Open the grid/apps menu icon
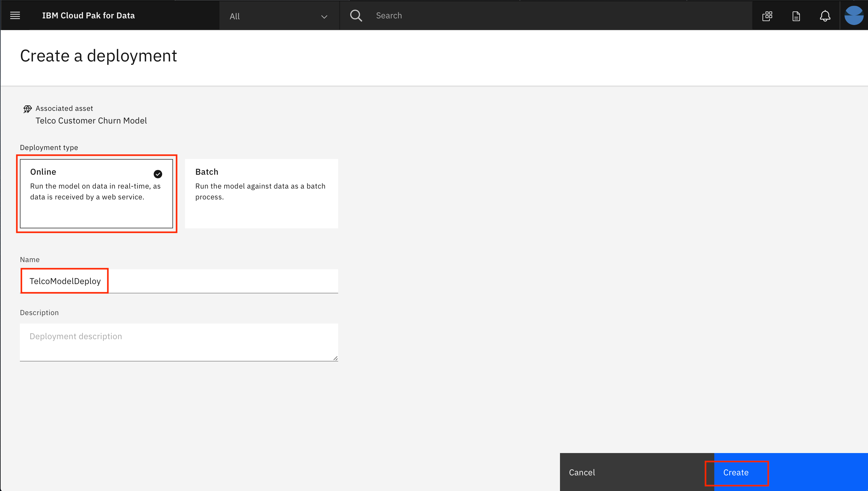This screenshot has width=868, height=491. tap(768, 15)
